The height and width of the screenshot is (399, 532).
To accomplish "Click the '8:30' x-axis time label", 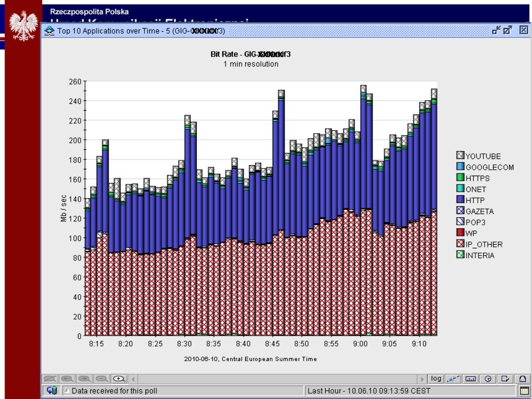I will [x=184, y=344].
